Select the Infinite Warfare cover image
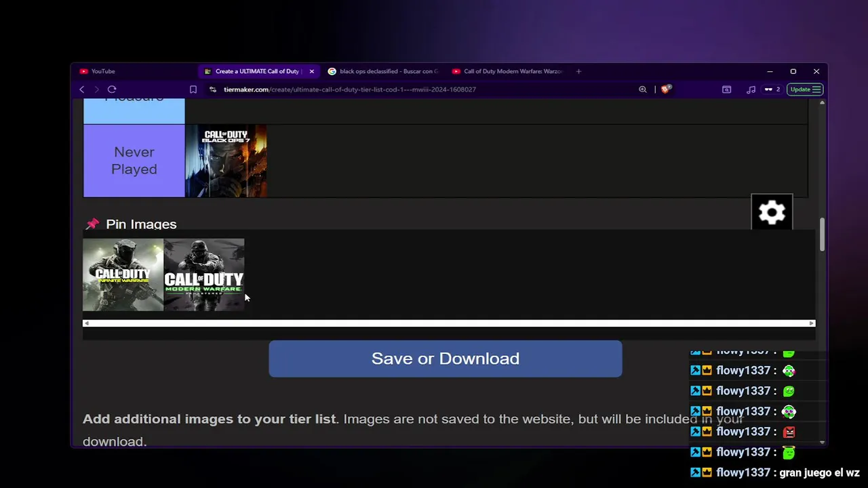 click(123, 274)
